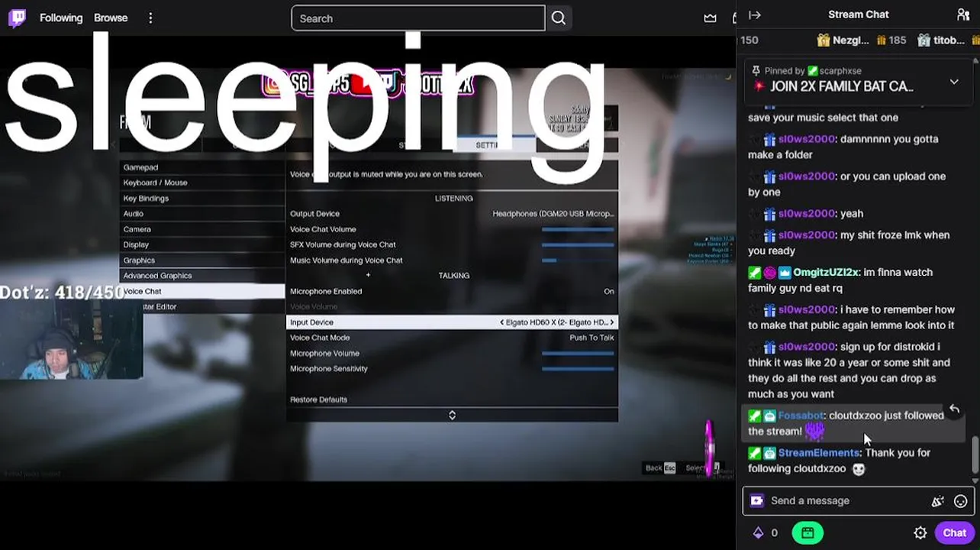Click the moderator sword badge next to OmgitzUZI2x
Image resolution: width=980 pixels, height=550 pixels.
point(754,273)
